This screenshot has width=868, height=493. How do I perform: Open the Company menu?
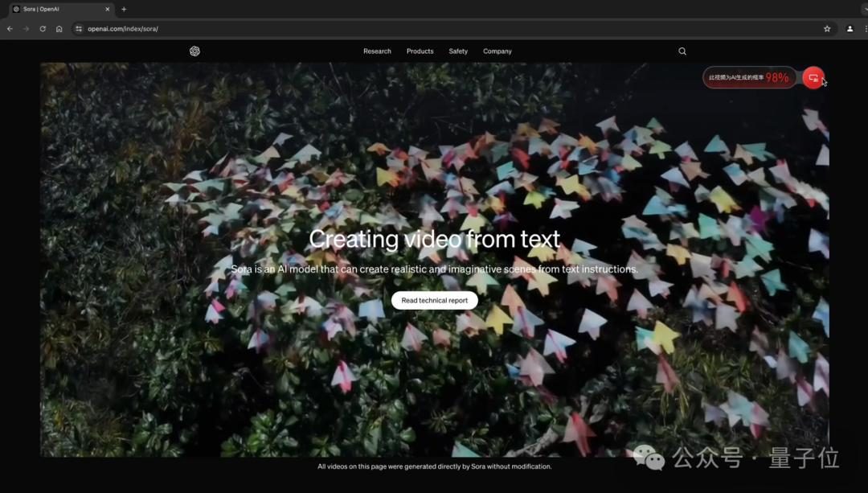point(497,51)
